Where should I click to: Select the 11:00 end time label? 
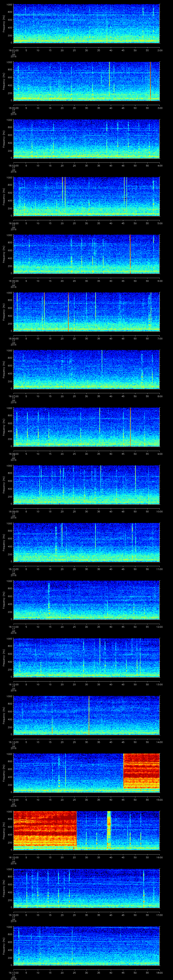tap(159, 569)
